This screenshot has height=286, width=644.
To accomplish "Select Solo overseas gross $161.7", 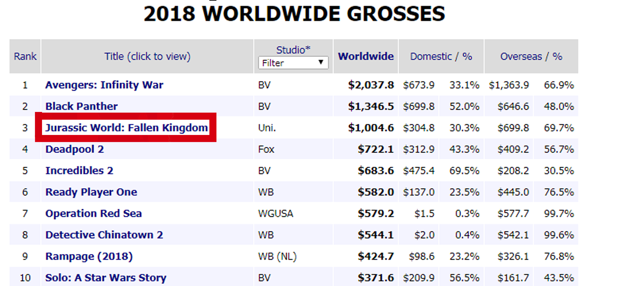I will click(x=513, y=278).
